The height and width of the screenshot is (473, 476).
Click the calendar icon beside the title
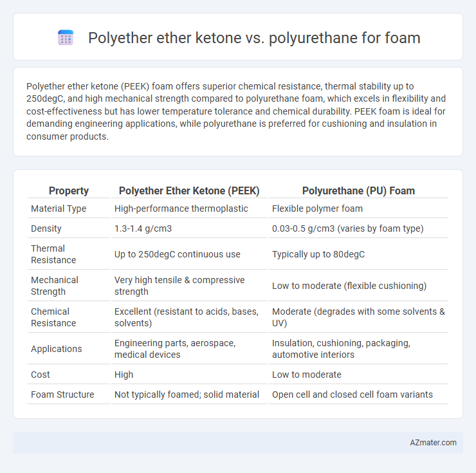(66, 38)
